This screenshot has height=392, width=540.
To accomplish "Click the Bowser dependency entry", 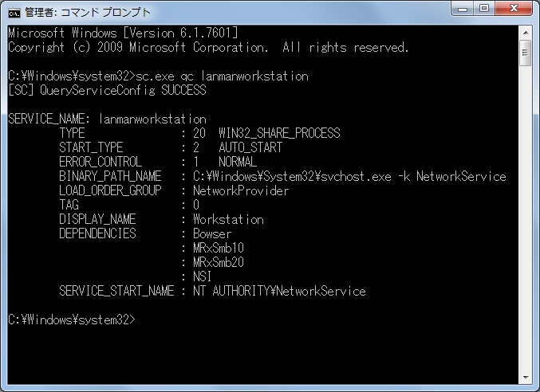I will tap(212, 233).
